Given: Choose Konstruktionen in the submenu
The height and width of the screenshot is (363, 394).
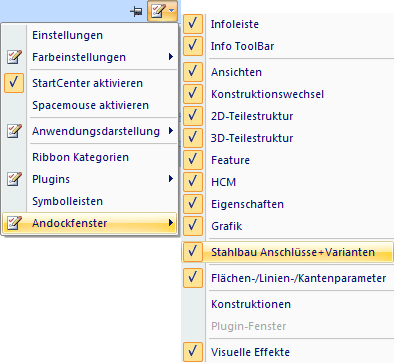Looking at the screenshot, I should pyautogui.click(x=288, y=304).
